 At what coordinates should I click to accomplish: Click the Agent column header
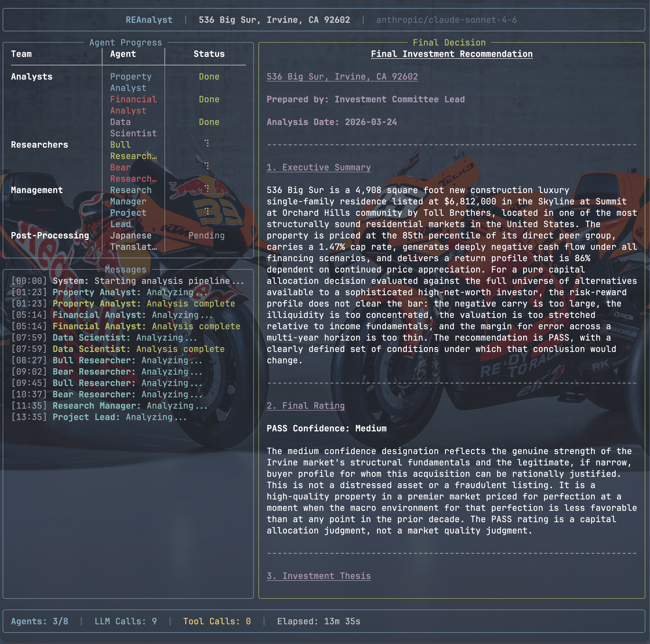pos(123,54)
